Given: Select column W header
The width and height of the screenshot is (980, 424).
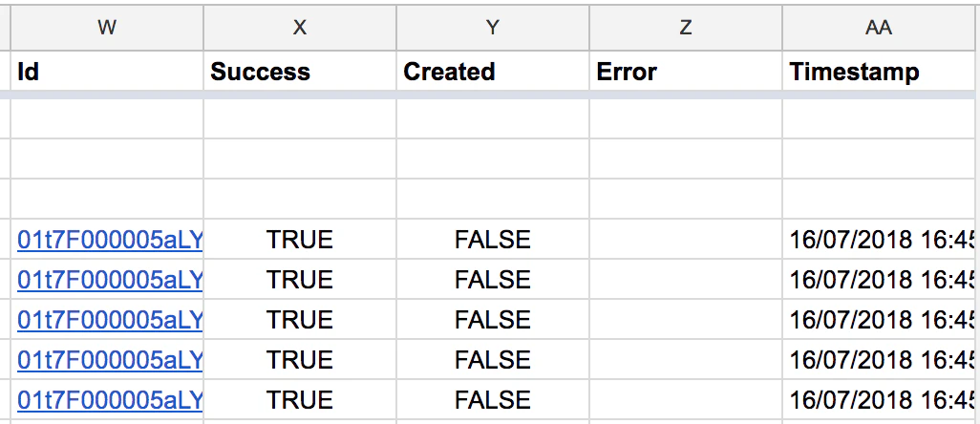Looking at the screenshot, I should coord(107,28).
